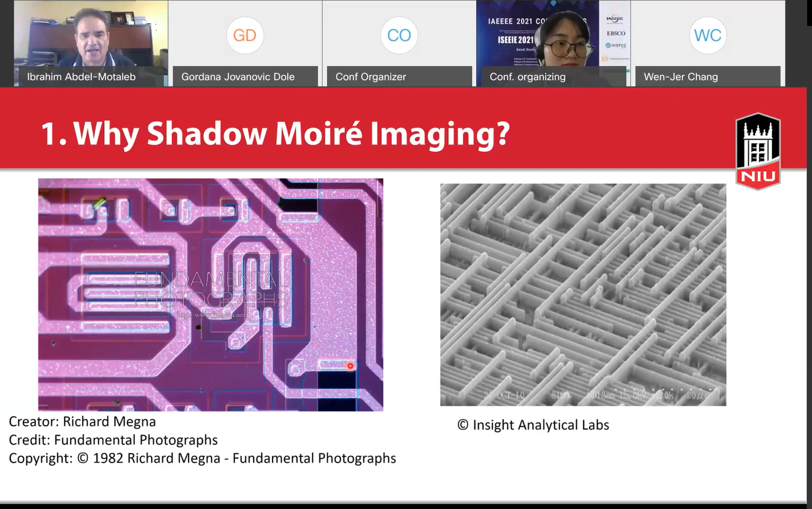This screenshot has width=812, height=509.
Task: Select the Gordana Jovanovic Dole name label
Action: coord(238,77)
